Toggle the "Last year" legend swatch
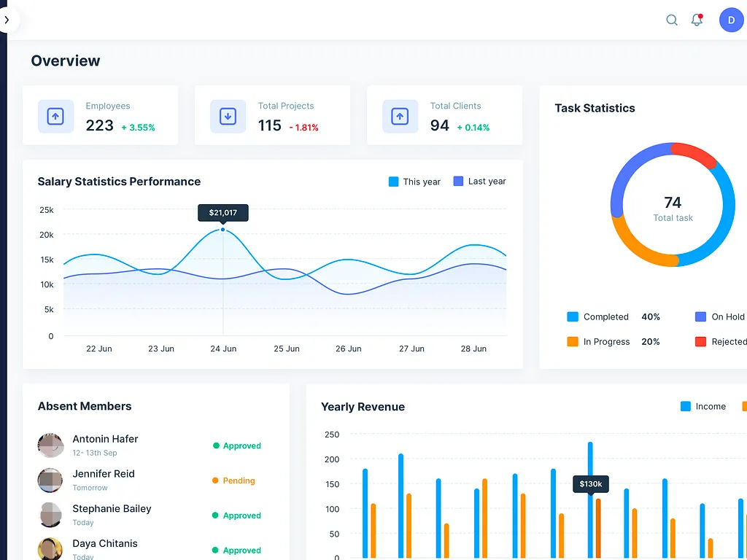 [458, 181]
